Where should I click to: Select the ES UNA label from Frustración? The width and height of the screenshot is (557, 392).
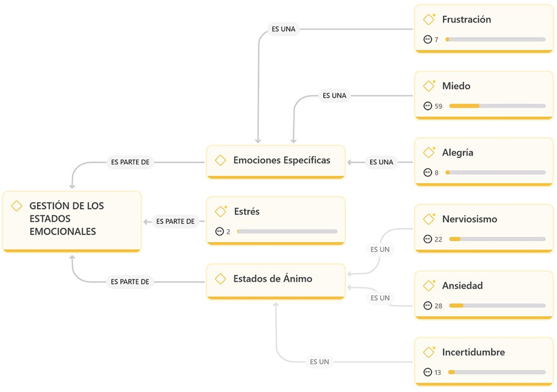(283, 29)
